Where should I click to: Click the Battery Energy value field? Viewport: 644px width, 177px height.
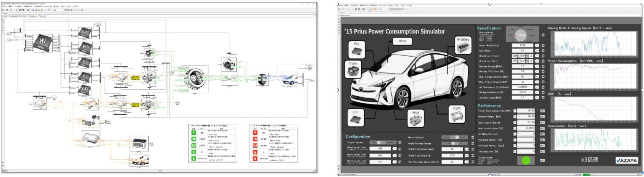pos(522,66)
